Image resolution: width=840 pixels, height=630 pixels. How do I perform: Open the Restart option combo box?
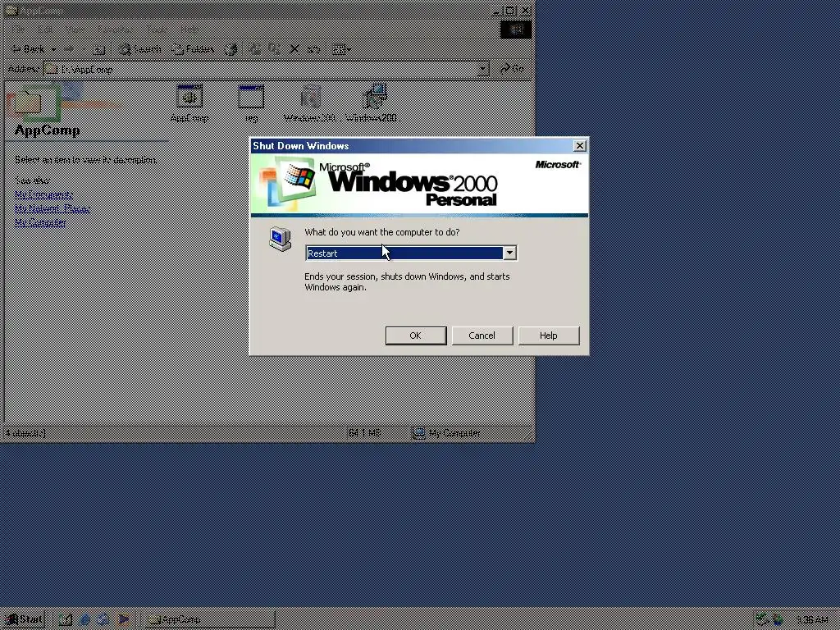411,253
